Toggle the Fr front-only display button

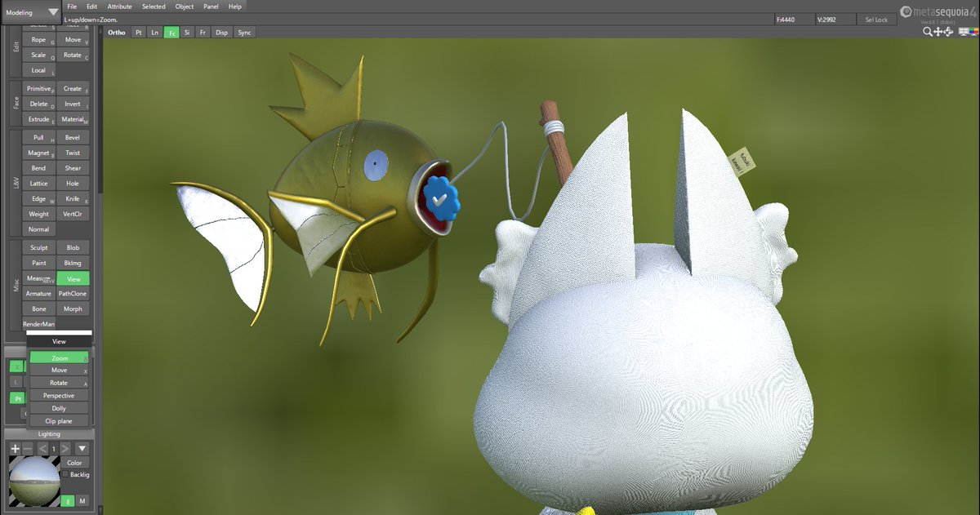click(203, 33)
